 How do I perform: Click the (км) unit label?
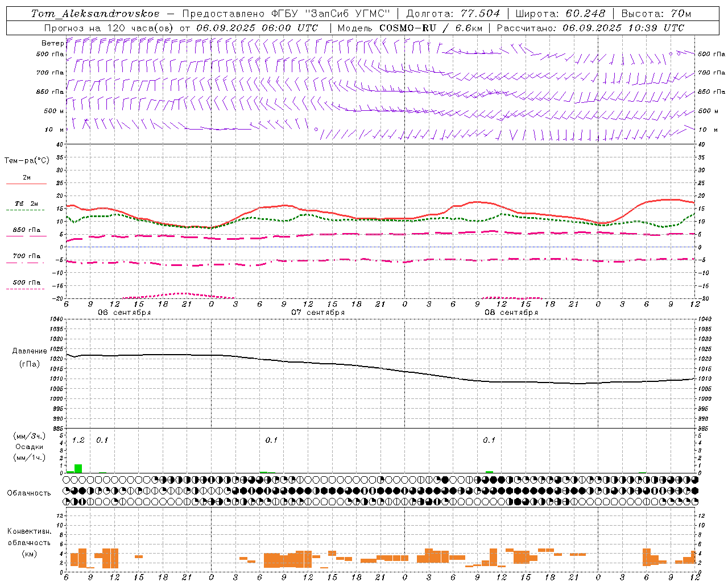click(30, 554)
